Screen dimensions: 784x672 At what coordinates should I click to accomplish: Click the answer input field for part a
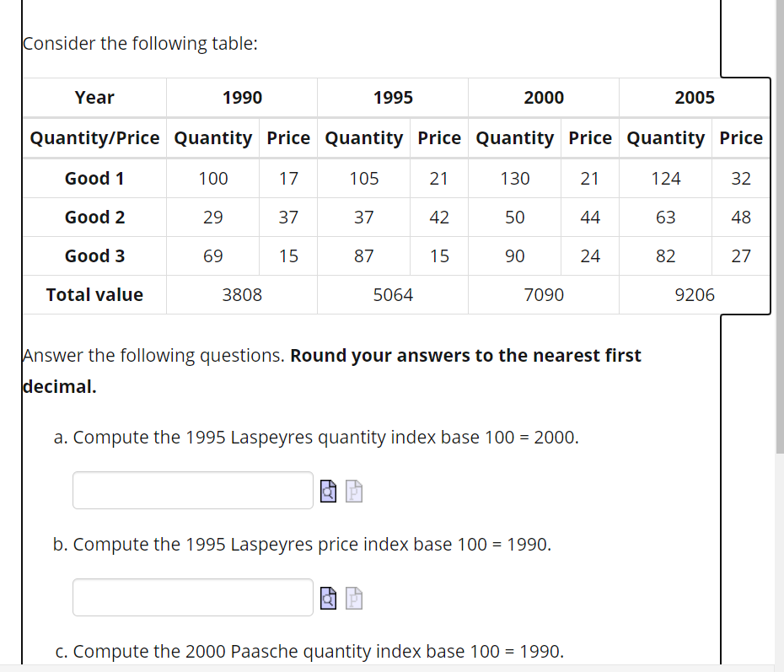point(192,490)
